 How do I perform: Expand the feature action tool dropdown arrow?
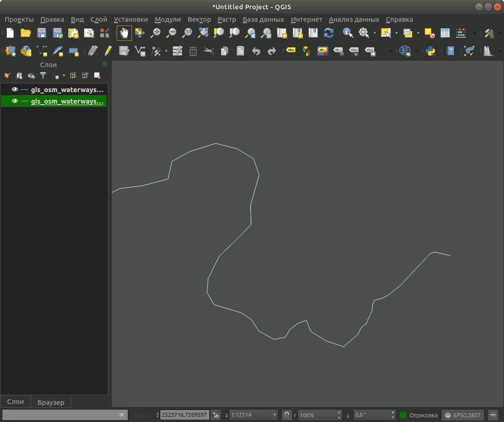click(x=374, y=33)
